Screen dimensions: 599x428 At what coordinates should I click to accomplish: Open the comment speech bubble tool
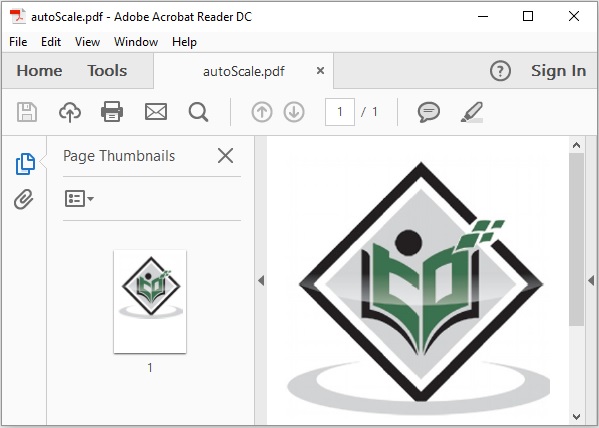coord(429,112)
